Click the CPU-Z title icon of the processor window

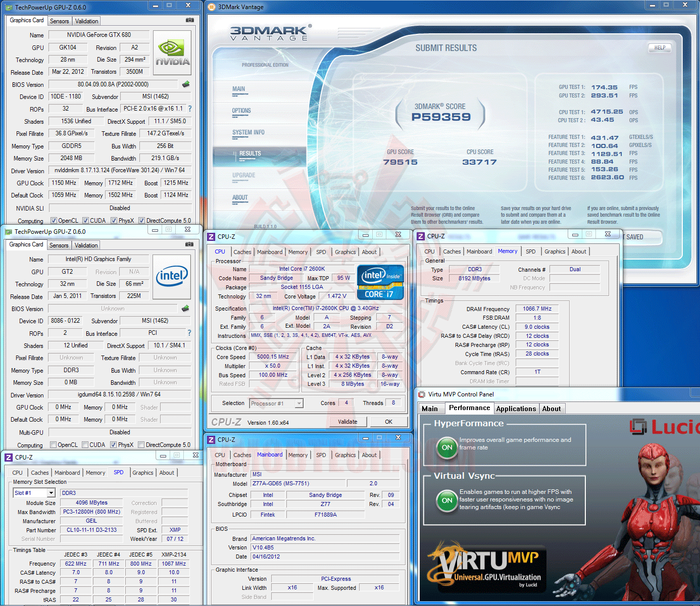tap(212, 236)
